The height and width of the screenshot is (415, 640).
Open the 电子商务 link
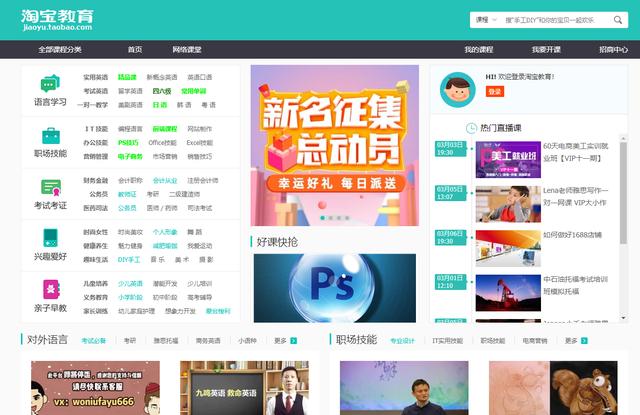(130, 157)
